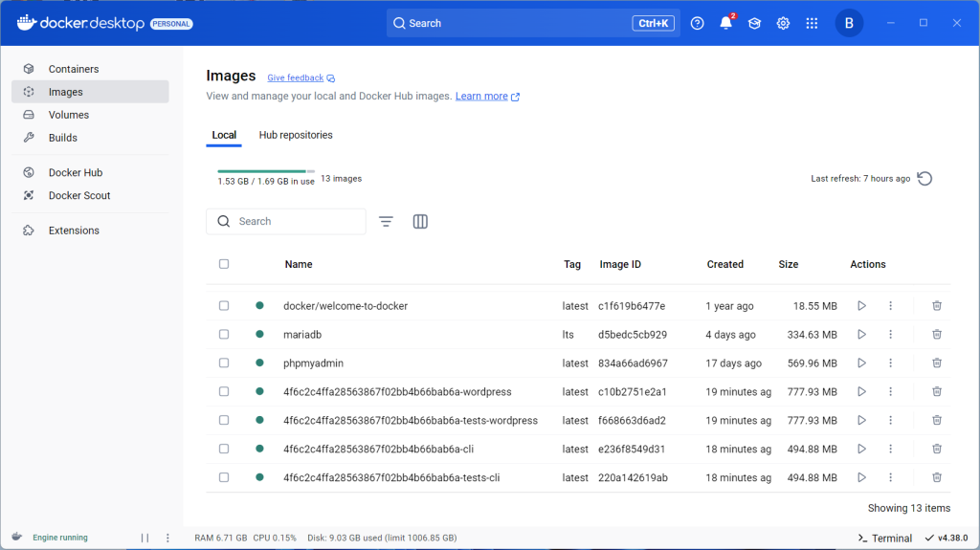Go to Volumes in the sidebar
This screenshot has height=550, width=980.
(69, 115)
